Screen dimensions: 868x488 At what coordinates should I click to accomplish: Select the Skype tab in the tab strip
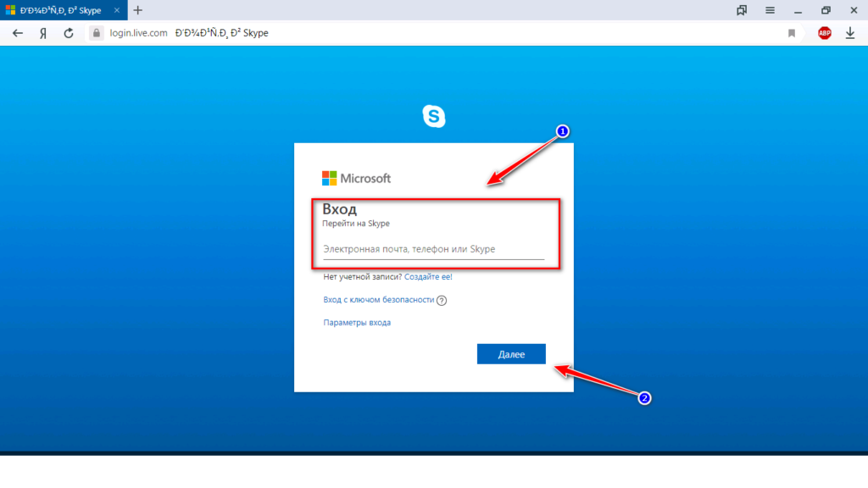(59, 10)
